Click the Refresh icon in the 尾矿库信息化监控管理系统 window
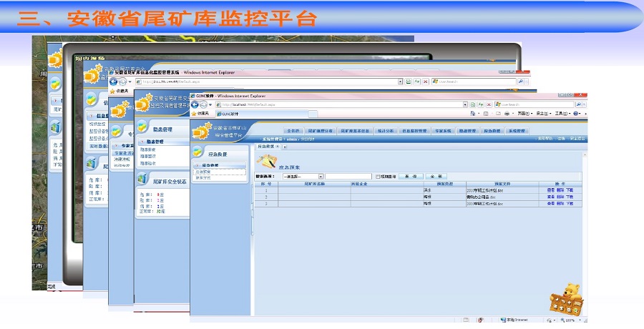The width and height of the screenshot is (644, 329). [417, 82]
